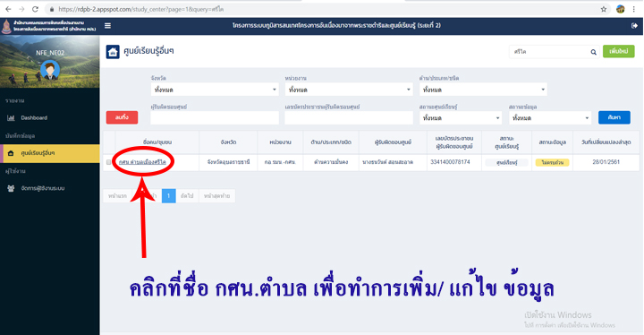
Task: Click the responsible person ID number field
Action: click(349, 117)
